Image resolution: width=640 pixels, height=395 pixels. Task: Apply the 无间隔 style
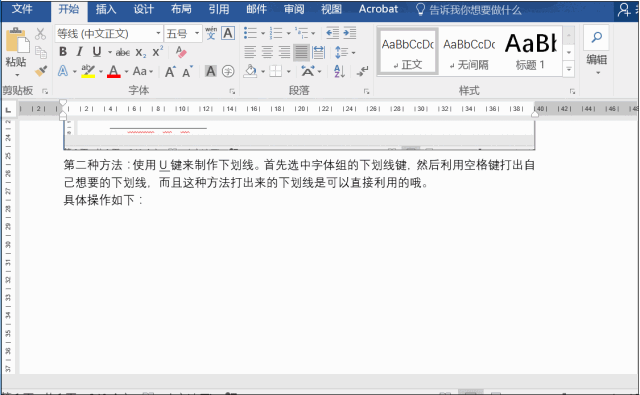469,51
